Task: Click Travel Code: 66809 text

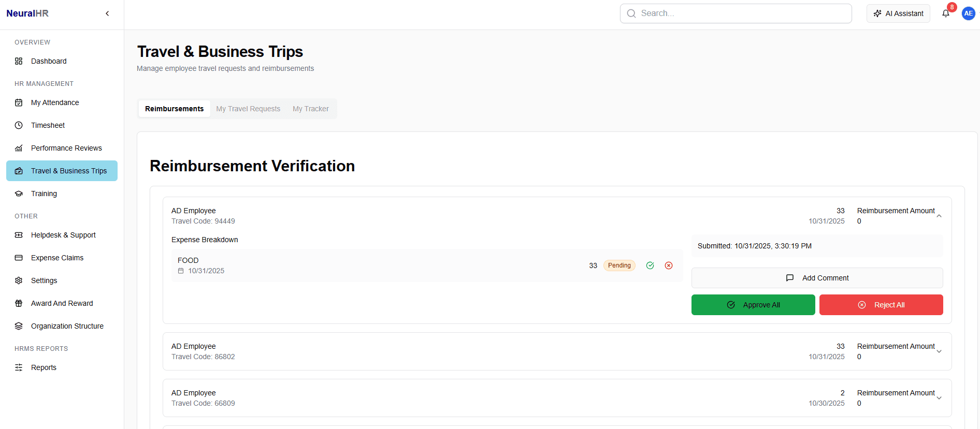Action: pos(203,403)
